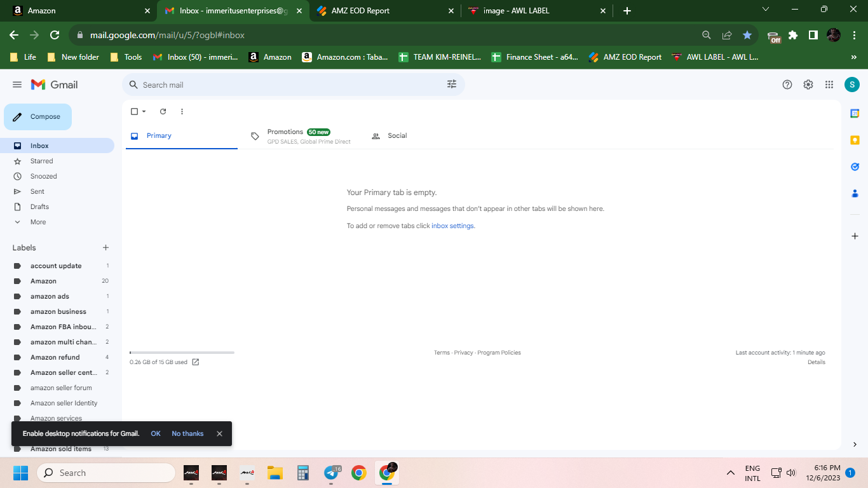This screenshot has height=488, width=868.
Task: Show hidden system tray icons
Action: (731, 473)
